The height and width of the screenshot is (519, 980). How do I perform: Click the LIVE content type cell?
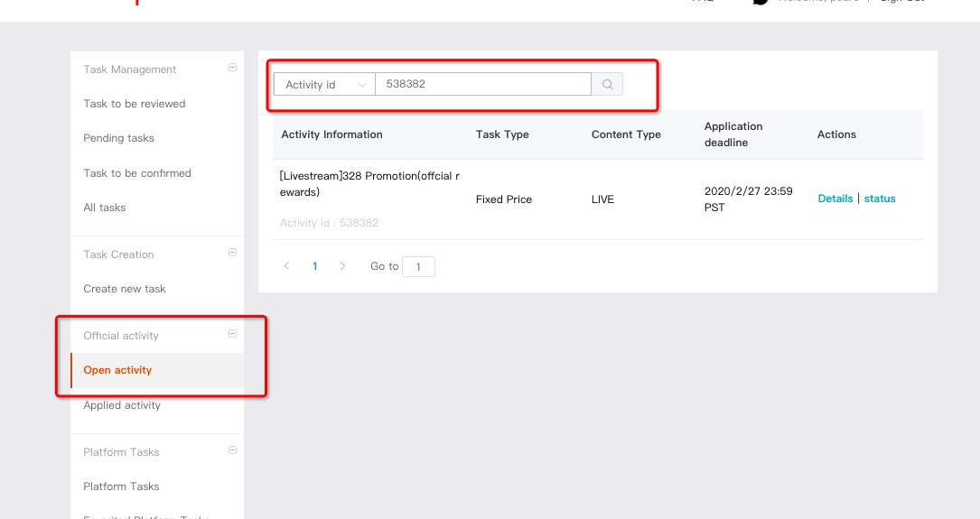pyautogui.click(x=602, y=199)
